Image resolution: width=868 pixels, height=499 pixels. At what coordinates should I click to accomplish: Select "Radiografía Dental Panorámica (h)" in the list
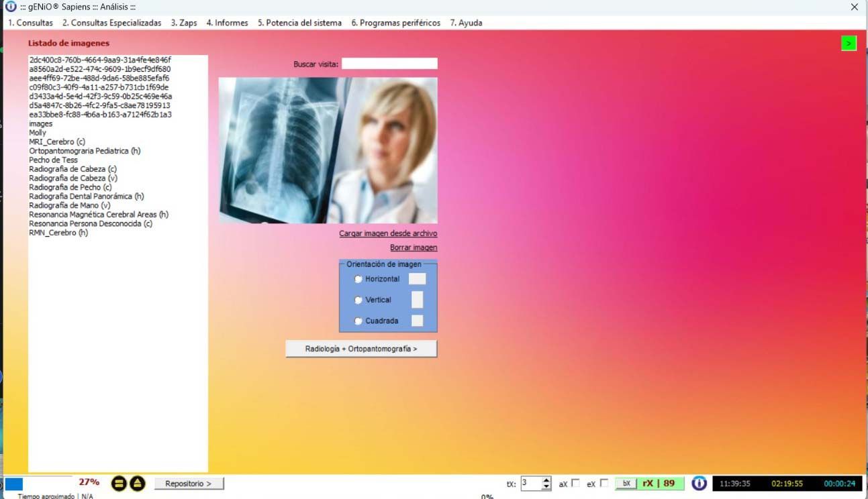87,197
